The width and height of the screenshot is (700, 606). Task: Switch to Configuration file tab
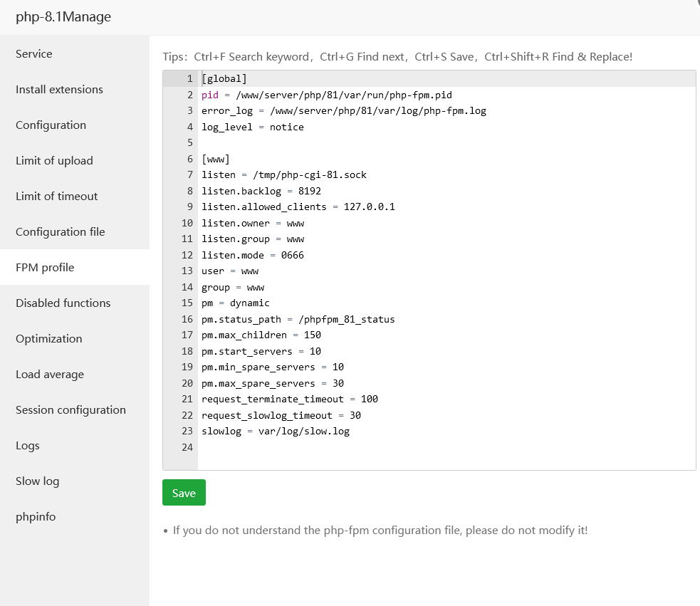tap(61, 232)
